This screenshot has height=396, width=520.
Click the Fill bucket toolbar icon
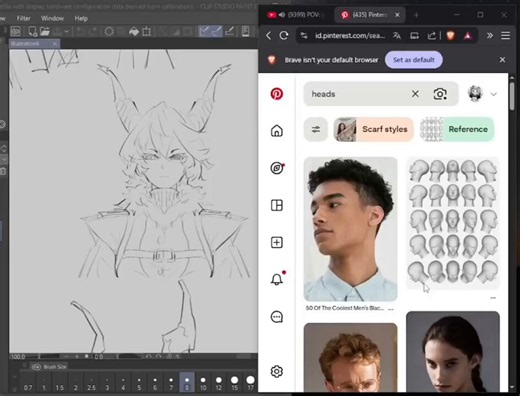(x=134, y=32)
